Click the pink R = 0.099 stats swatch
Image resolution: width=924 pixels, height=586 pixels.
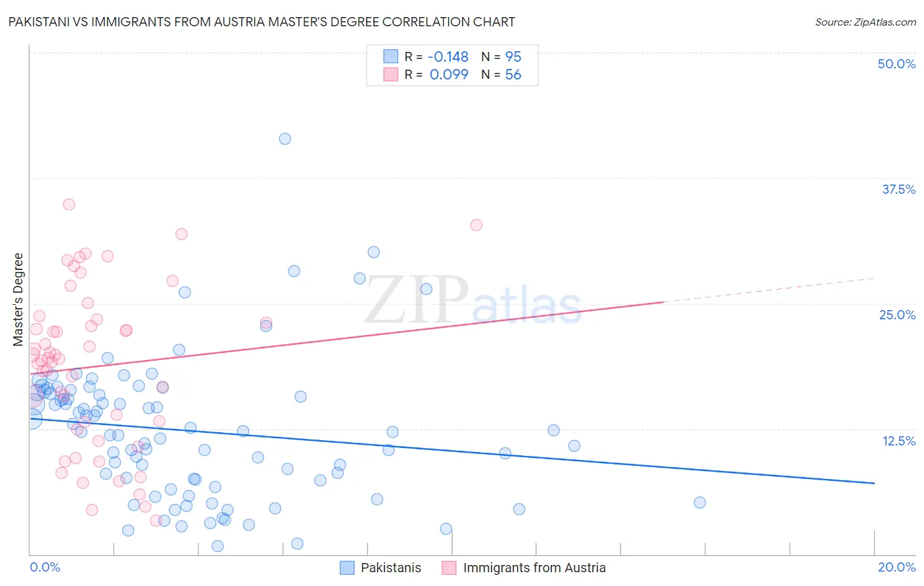[390, 74]
